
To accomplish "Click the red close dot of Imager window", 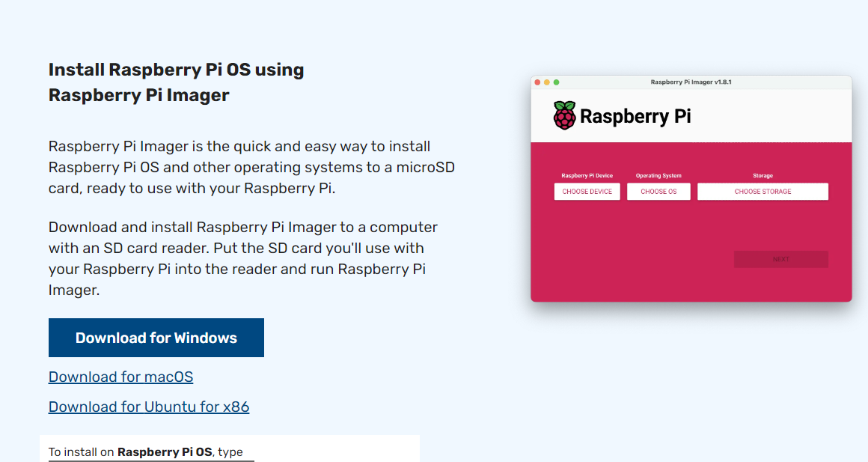I will (x=537, y=82).
